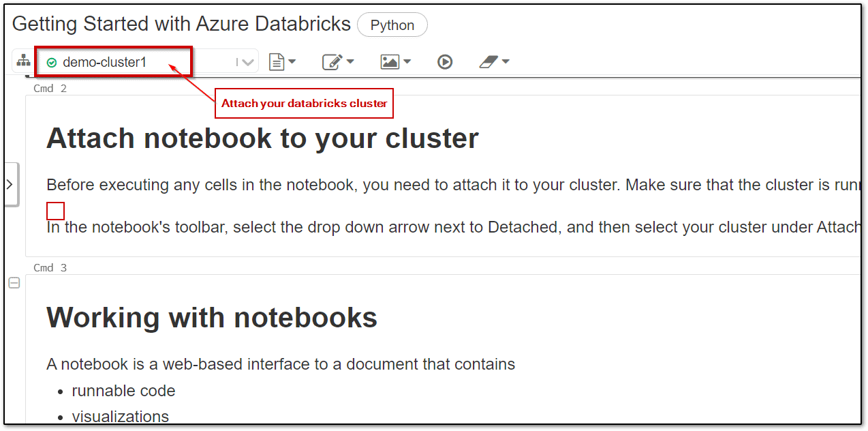The width and height of the screenshot is (868, 431).
Task: Collapse the Cmd 3 cell using the minus box
Action: pyautogui.click(x=14, y=282)
